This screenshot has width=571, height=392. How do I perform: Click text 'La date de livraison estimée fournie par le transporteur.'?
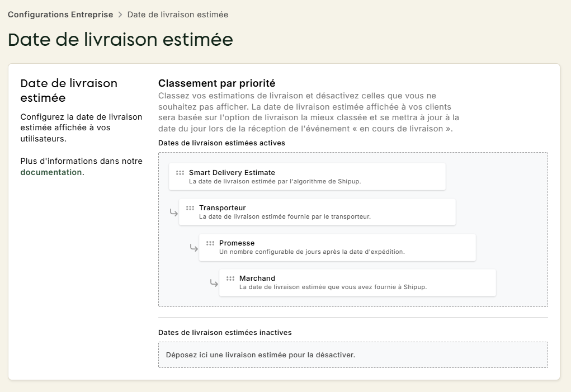pyautogui.click(x=285, y=216)
